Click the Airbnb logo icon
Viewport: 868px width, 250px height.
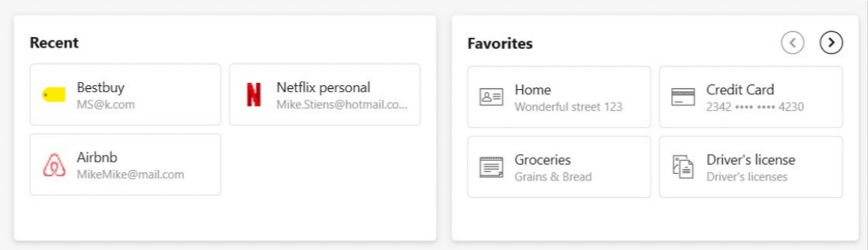click(x=54, y=165)
